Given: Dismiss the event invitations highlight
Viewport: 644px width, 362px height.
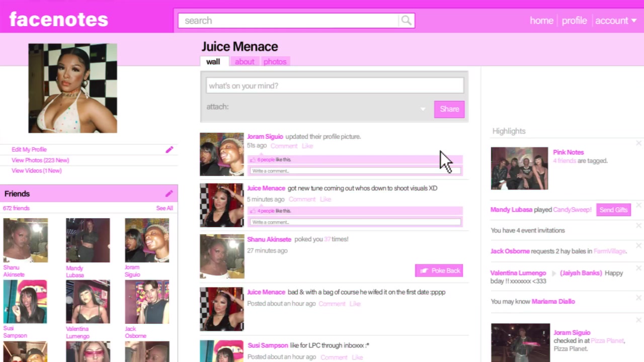Looking at the screenshot, I should [x=638, y=226].
